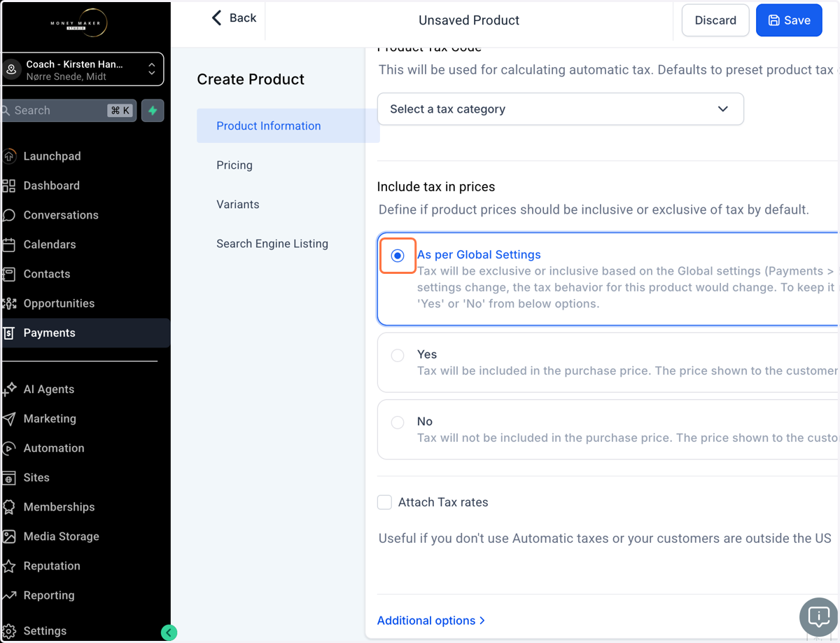840x643 pixels.
Task: Select the No tax exclusive radio
Action: click(x=398, y=422)
